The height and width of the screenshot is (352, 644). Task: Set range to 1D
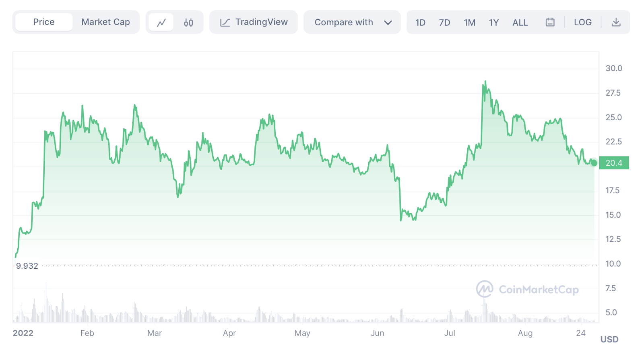[420, 23]
